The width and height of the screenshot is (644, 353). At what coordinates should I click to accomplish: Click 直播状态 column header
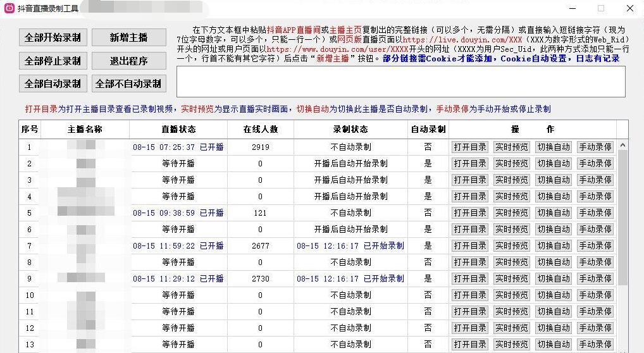(178, 130)
